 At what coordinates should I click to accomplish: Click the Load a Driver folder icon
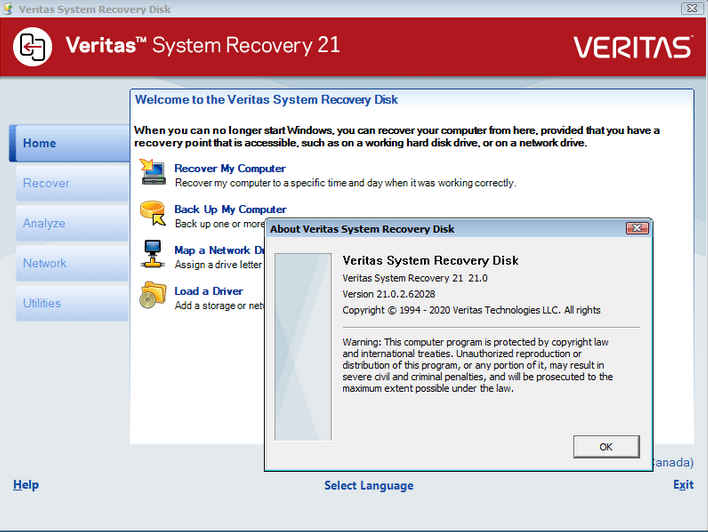(153, 295)
